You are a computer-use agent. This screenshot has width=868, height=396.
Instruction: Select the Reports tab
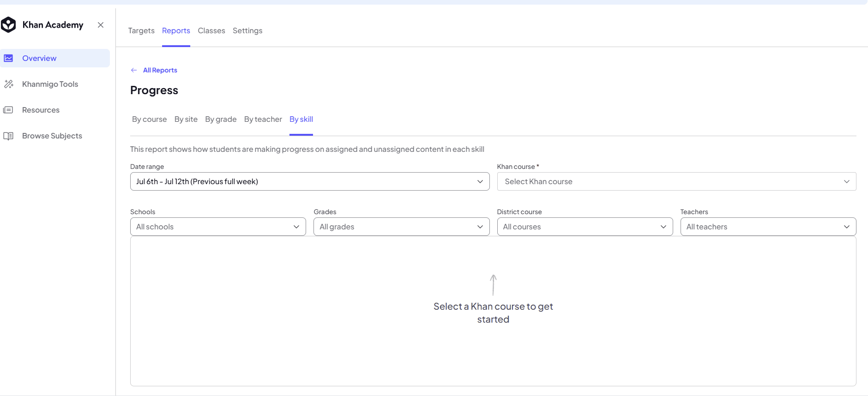176,30
